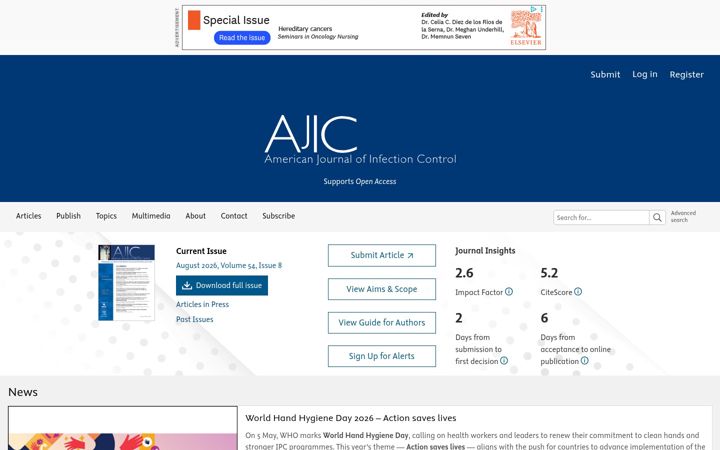This screenshot has height=450, width=720.
Task: Click the News section heading
Action: click(x=23, y=392)
